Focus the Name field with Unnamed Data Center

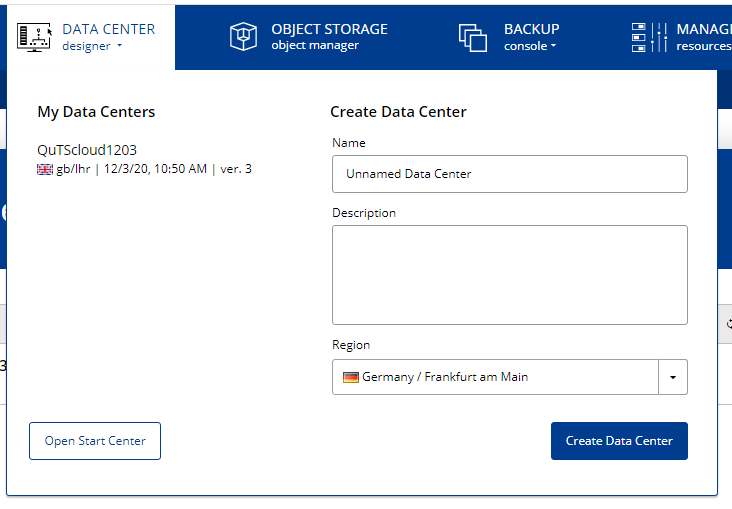509,173
